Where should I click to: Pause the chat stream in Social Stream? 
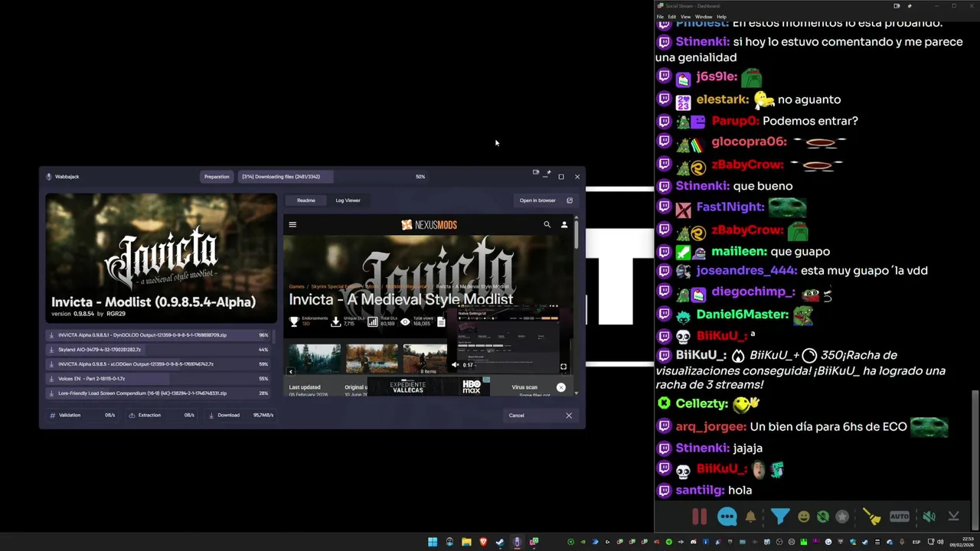tap(699, 517)
